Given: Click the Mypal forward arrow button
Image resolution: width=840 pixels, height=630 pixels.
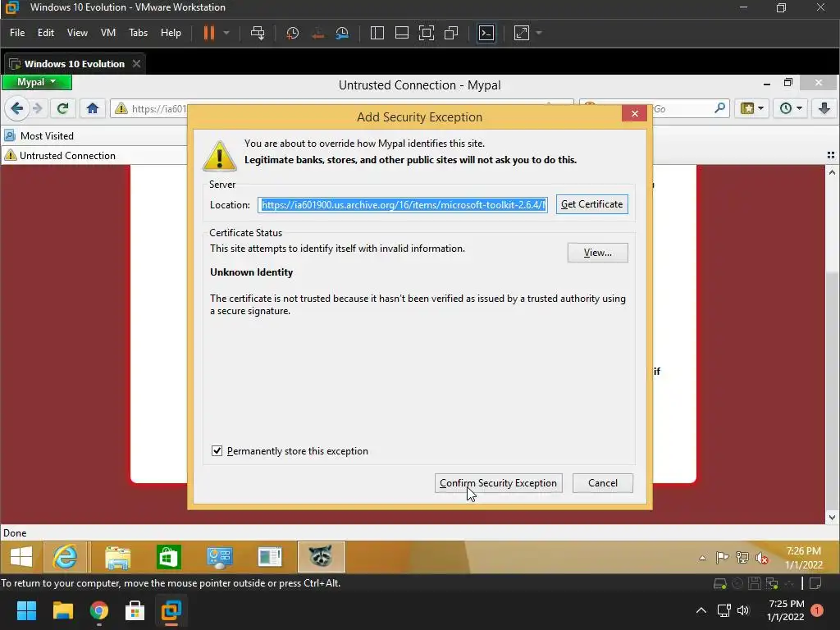Looking at the screenshot, I should [x=37, y=109].
